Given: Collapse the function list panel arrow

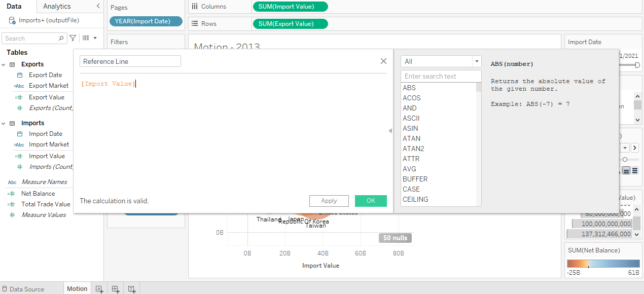Looking at the screenshot, I should (x=390, y=131).
